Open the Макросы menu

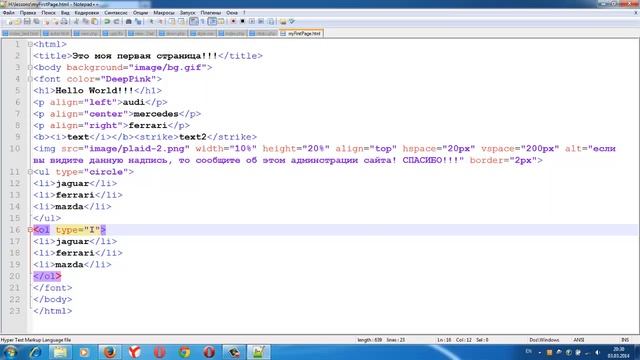click(164, 13)
